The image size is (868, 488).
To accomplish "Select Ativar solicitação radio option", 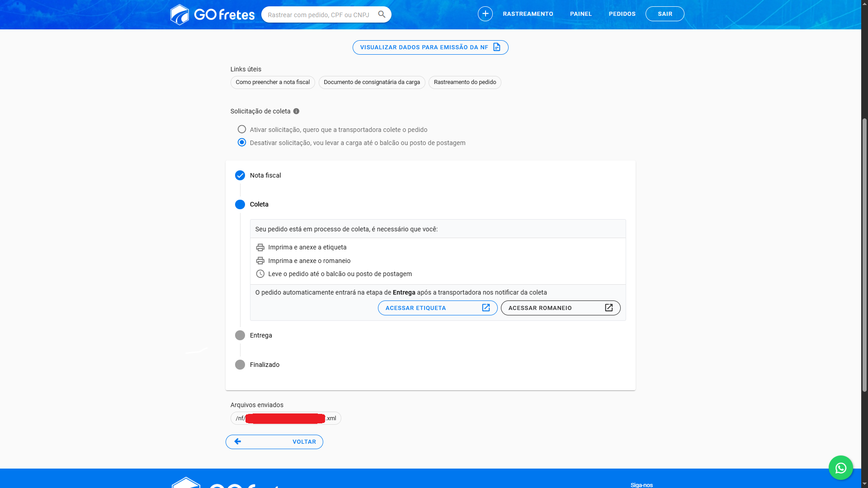I will pos(242,130).
